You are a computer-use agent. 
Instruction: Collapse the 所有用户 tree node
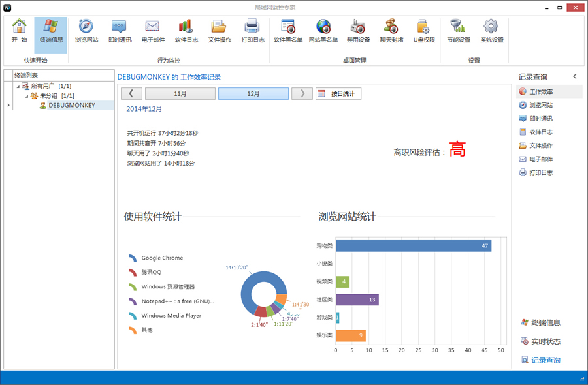coord(17,86)
